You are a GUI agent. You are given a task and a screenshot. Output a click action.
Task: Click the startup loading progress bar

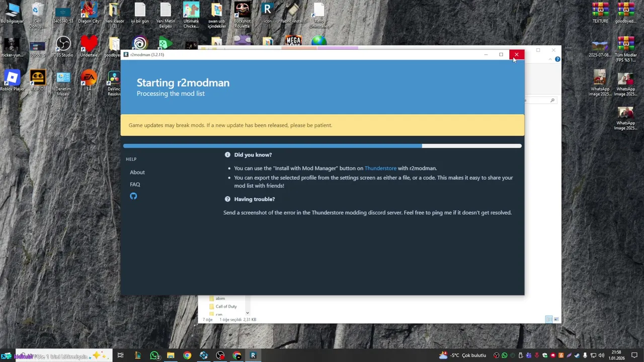pyautogui.click(x=323, y=146)
